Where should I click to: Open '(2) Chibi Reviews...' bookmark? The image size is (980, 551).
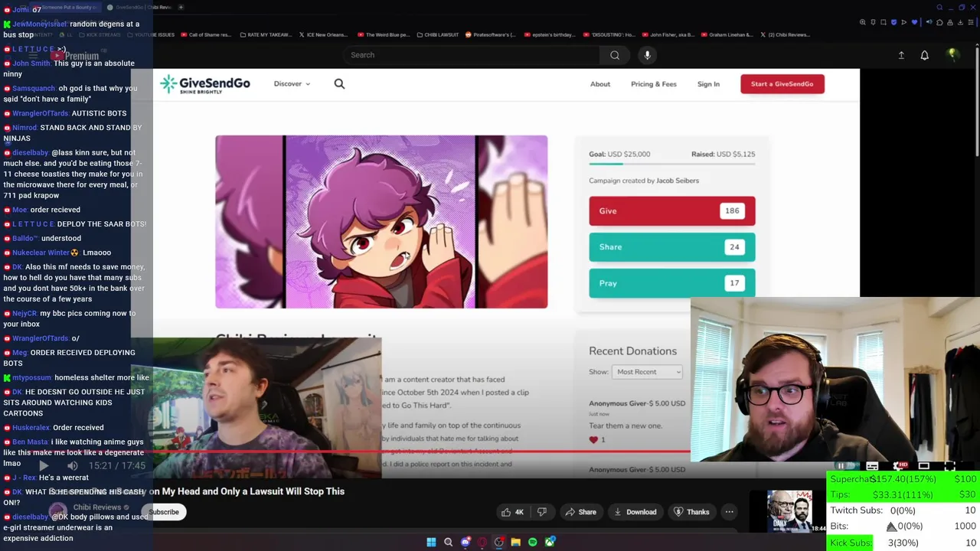tap(785, 34)
